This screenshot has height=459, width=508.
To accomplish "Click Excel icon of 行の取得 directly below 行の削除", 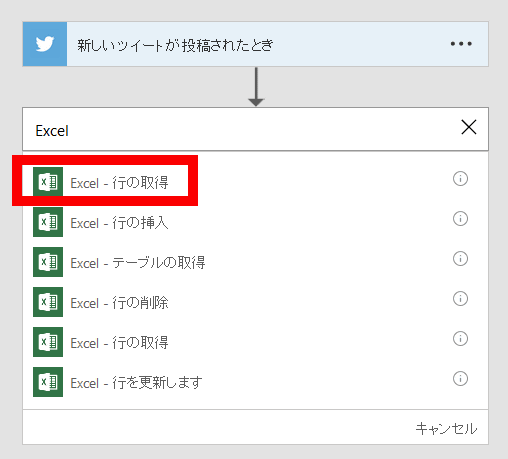I will (48, 342).
